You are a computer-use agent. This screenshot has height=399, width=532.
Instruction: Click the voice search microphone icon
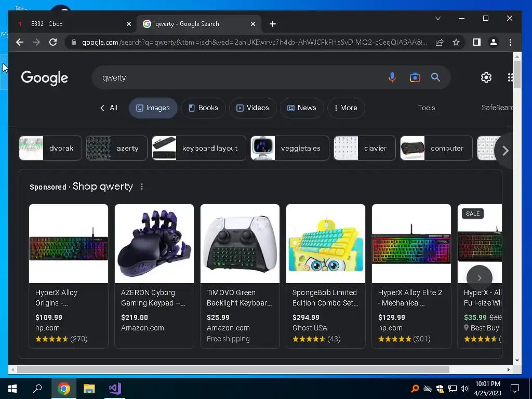[x=392, y=78]
